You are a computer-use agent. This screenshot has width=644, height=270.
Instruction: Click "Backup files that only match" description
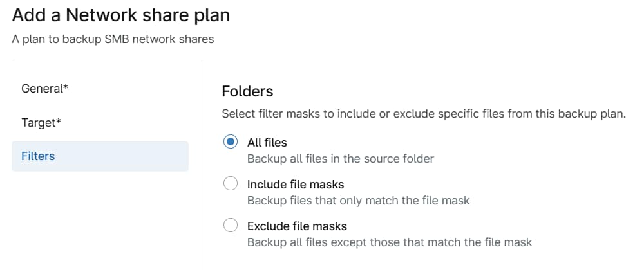tap(359, 201)
